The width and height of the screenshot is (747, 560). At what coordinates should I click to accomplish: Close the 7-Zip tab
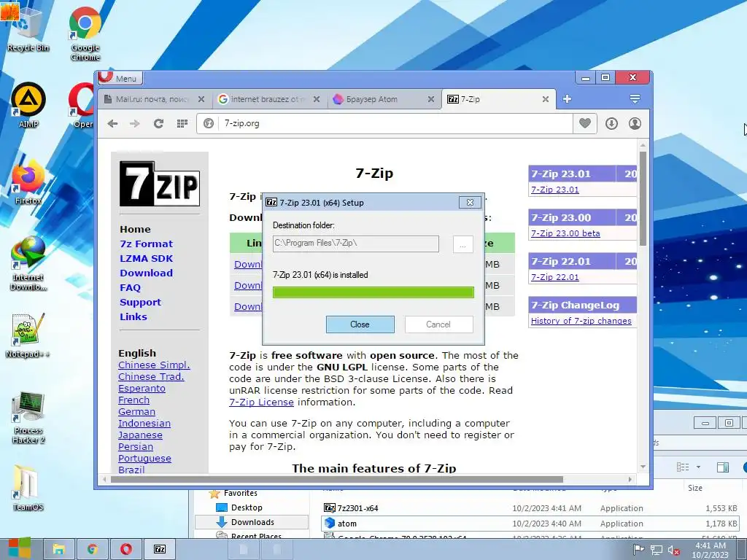(546, 99)
